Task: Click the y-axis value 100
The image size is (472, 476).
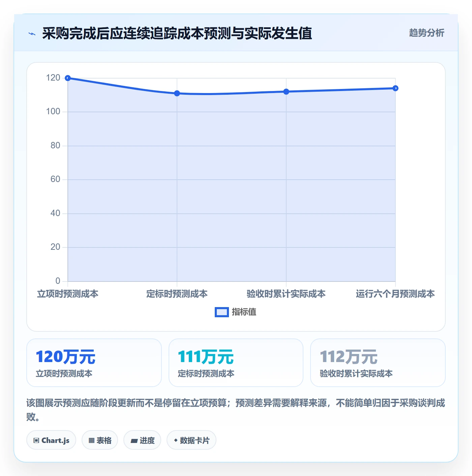Action: click(53, 112)
